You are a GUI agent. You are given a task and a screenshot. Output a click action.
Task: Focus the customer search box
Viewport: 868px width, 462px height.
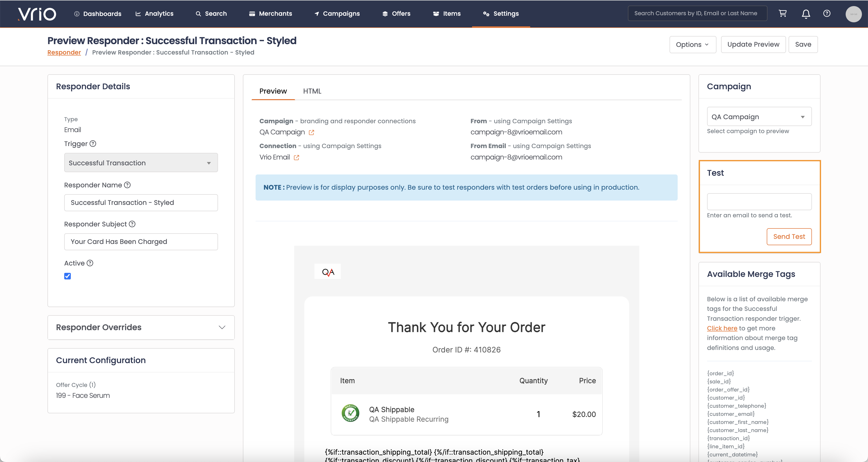point(697,13)
